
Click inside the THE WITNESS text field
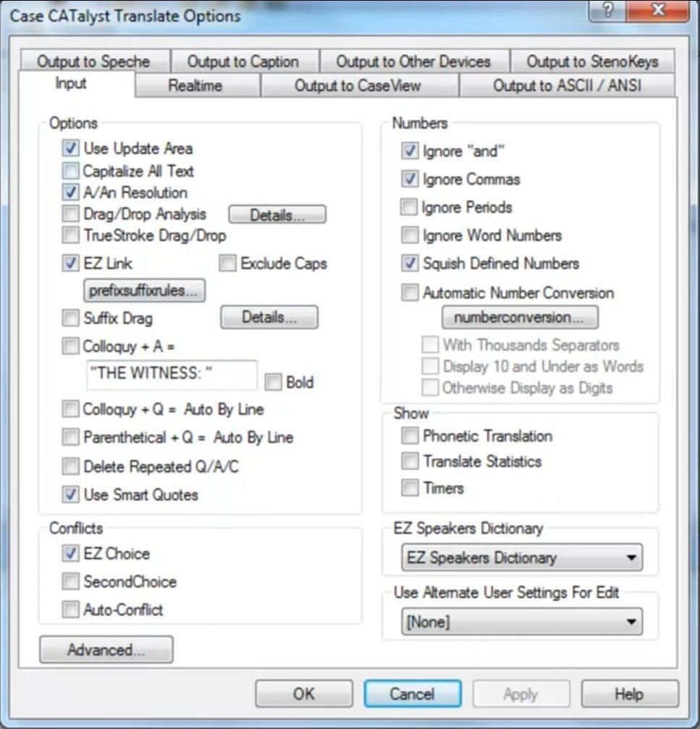click(x=171, y=375)
